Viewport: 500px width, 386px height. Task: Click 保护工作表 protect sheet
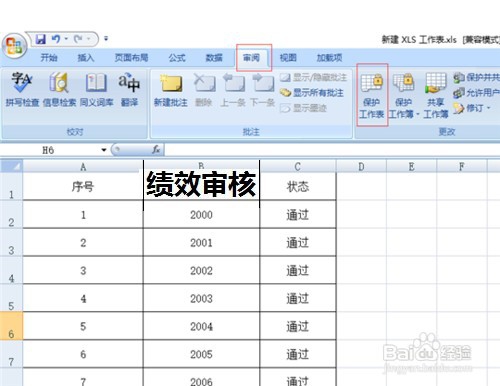click(372, 96)
